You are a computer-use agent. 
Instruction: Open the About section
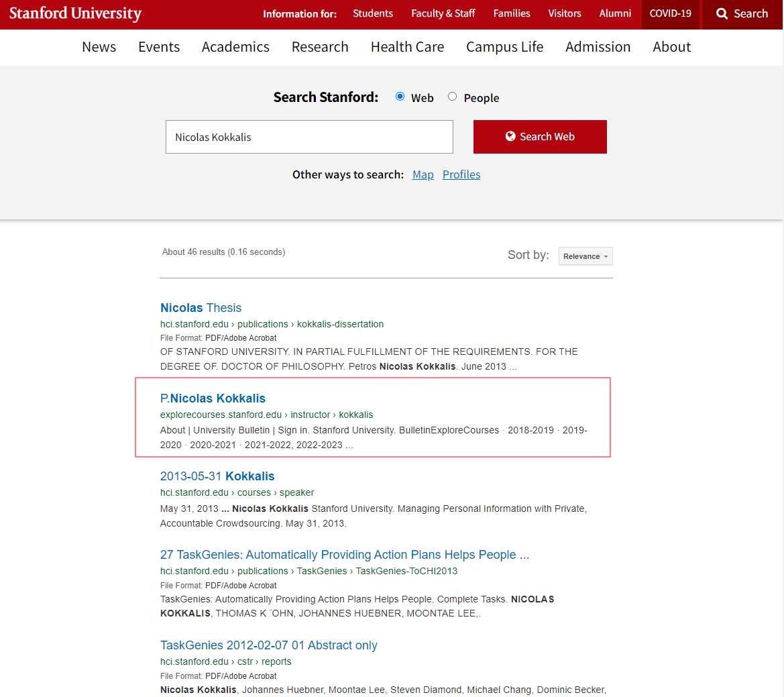pyautogui.click(x=671, y=47)
